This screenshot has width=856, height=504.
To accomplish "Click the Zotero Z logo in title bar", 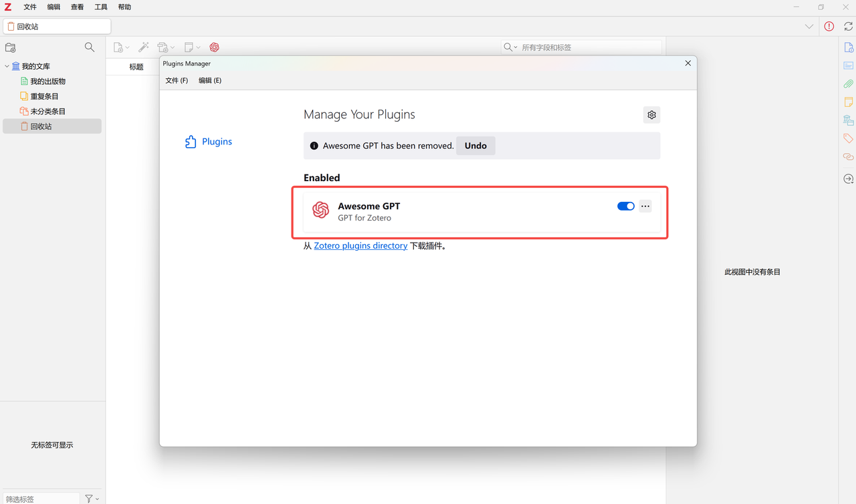I will point(8,7).
